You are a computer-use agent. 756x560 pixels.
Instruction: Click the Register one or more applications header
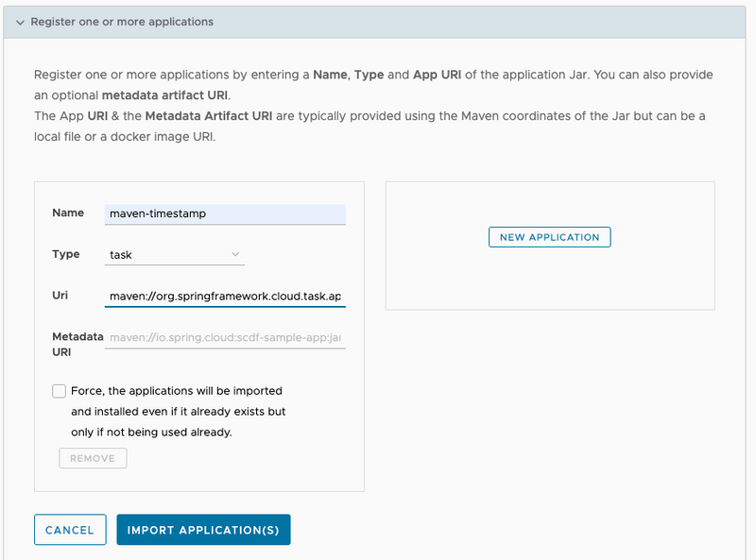123,21
